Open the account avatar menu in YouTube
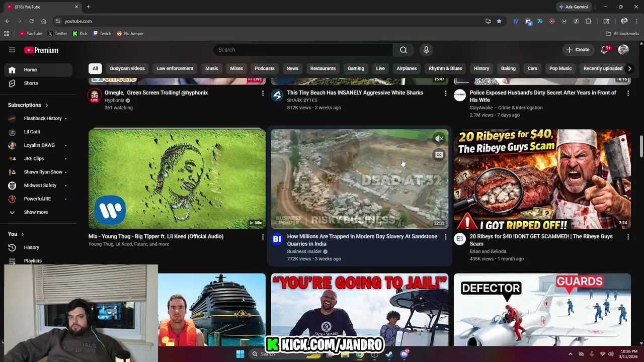 click(623, 50)
